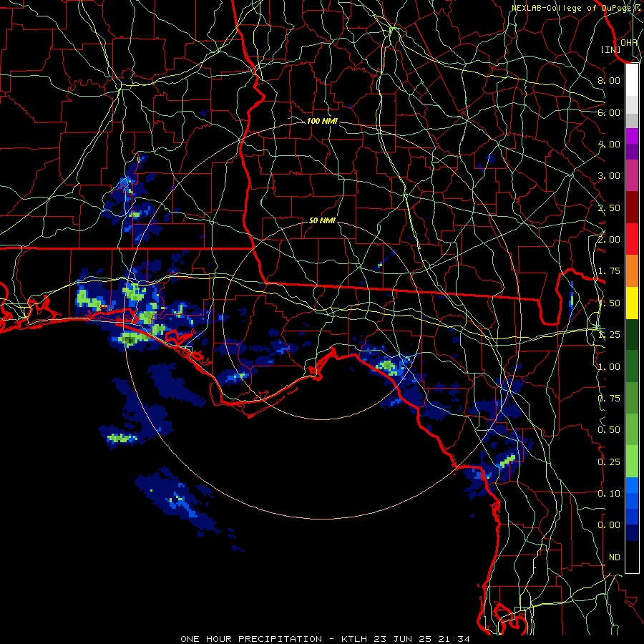The height and width of the screenshot is (644, 644).
Task: Click the 2.00 legend value
Action: [x=609, y=240]
